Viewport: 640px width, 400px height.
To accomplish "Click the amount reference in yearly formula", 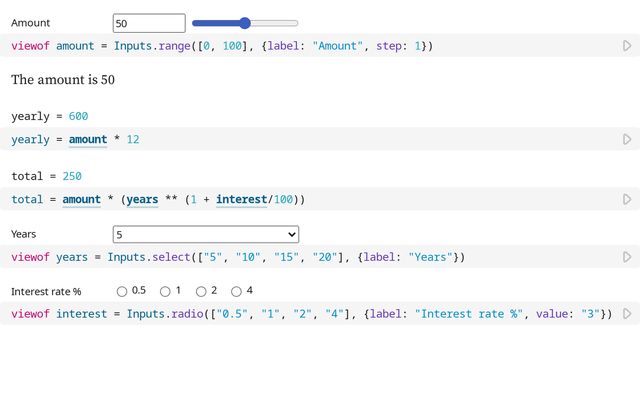I will tap(87, 139).
